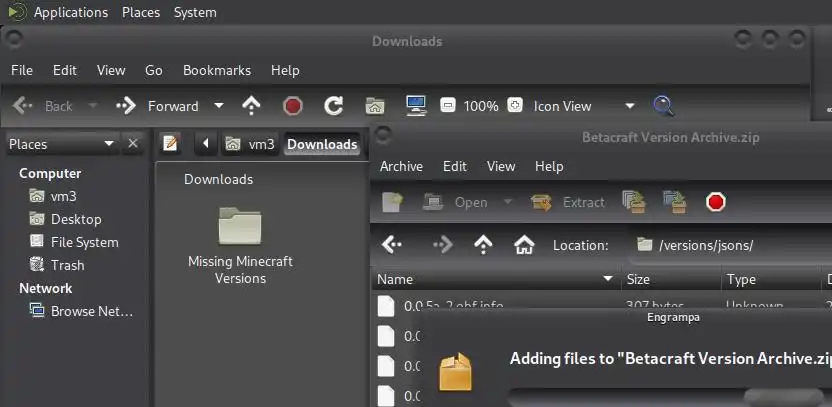Open Trash in Places sidebar

[57, 265]
